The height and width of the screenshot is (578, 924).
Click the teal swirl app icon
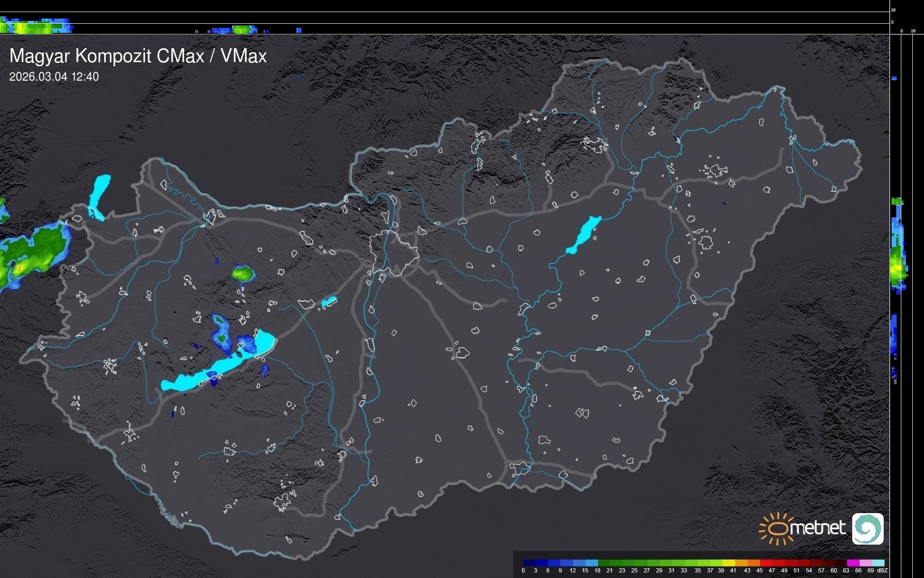click(867, 528)
